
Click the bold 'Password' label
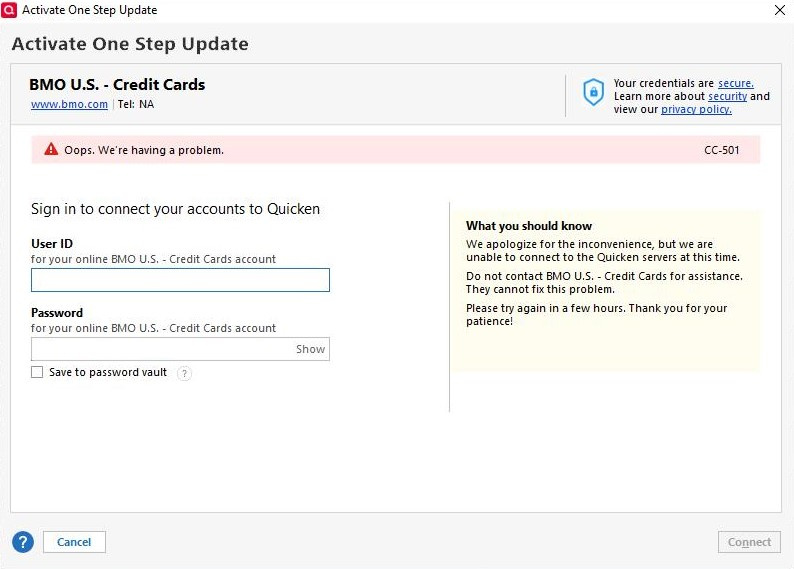[x=57, y=312]
